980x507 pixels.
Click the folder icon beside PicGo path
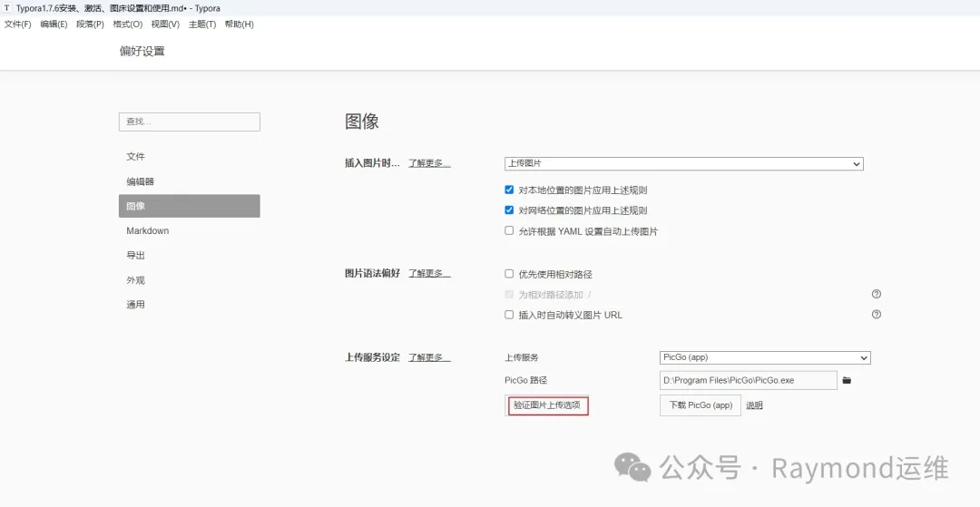pos(847,380)
